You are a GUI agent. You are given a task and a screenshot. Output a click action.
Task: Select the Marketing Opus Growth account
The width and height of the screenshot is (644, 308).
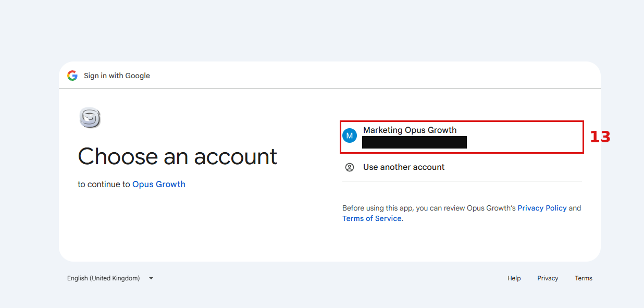coord(462,137)
